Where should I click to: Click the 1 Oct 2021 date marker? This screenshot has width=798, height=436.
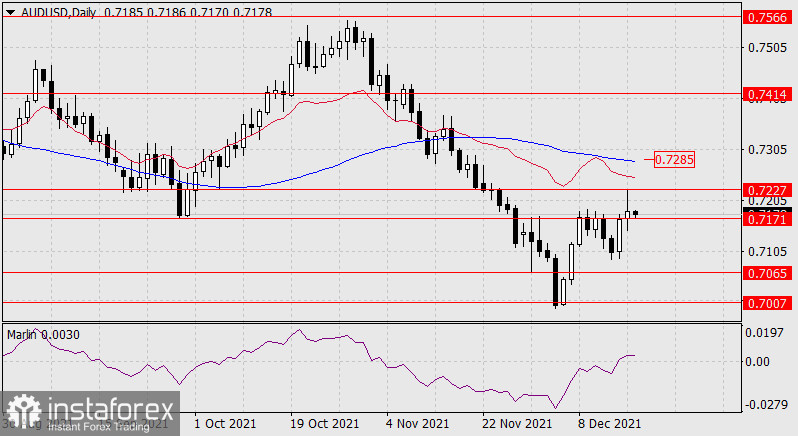225,424
